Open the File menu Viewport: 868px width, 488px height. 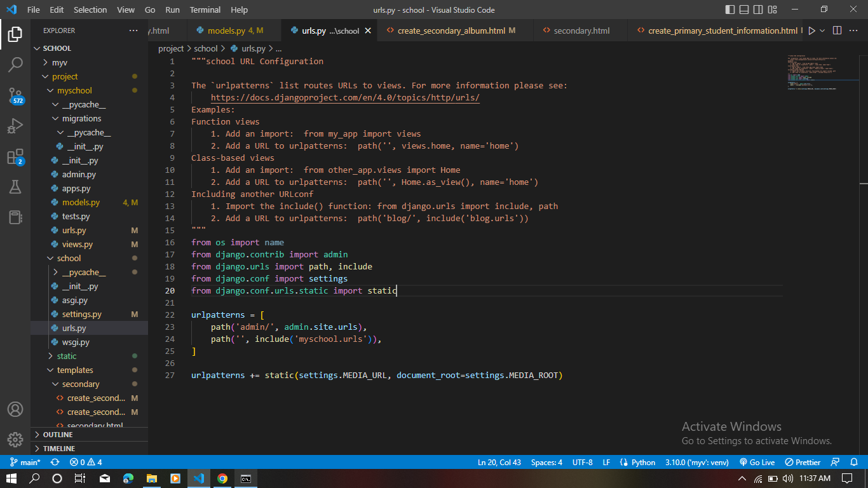coord(34,10)
